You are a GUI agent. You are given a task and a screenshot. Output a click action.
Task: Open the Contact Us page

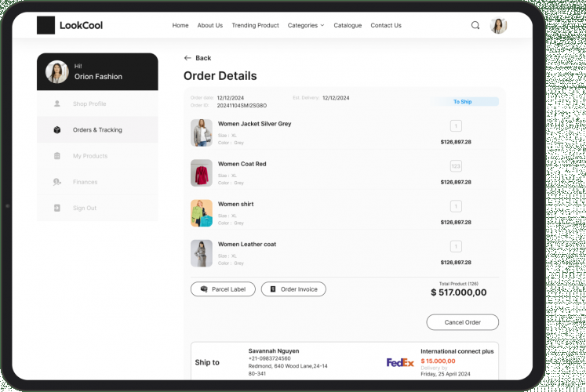point(386,25)
